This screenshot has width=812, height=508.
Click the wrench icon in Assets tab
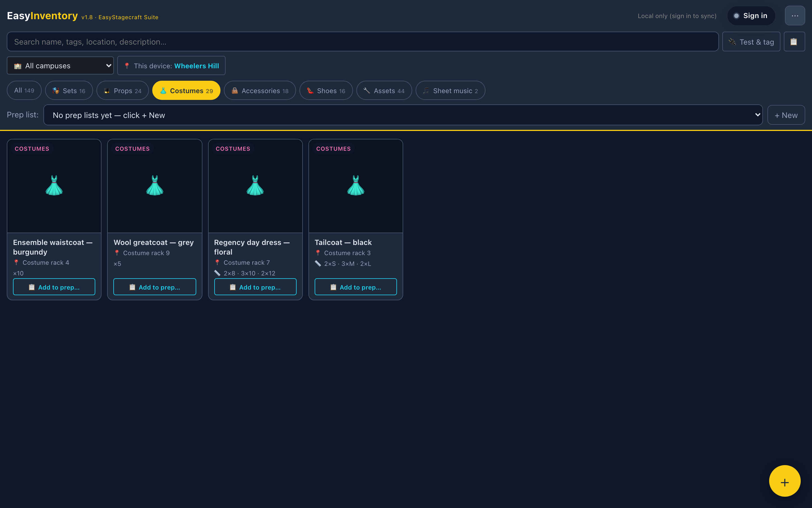[x=367, y=90]
